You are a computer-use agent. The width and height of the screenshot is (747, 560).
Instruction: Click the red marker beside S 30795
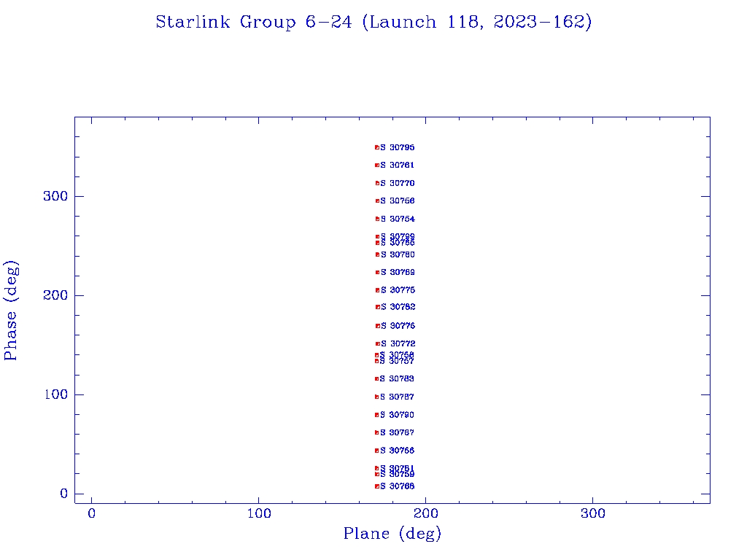click(377, 147)
